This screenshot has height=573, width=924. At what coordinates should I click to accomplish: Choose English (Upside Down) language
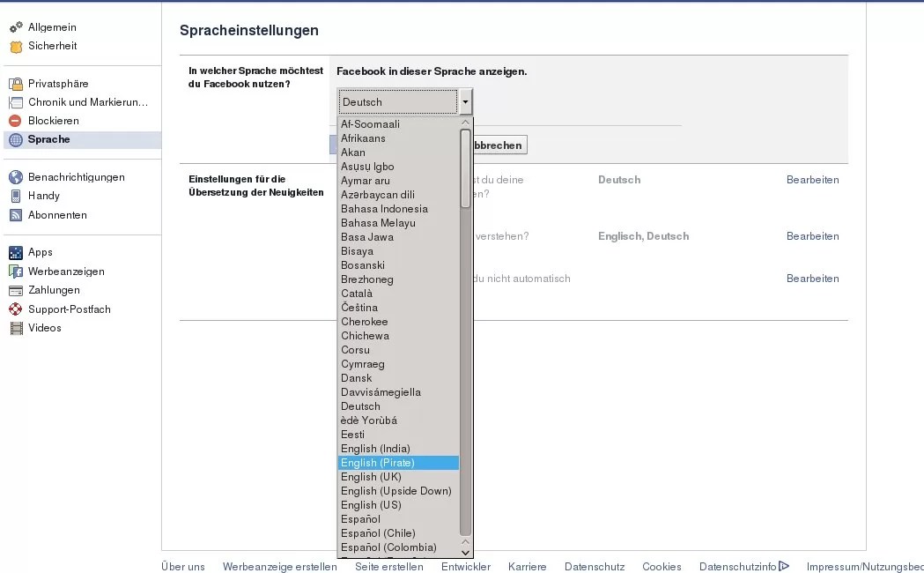pos(398,491)
